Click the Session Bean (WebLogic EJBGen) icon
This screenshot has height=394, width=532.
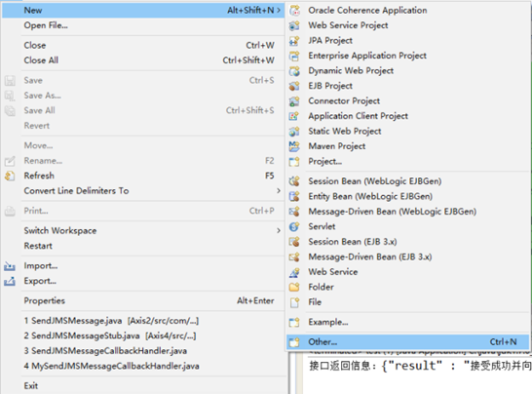pos(294,181)
